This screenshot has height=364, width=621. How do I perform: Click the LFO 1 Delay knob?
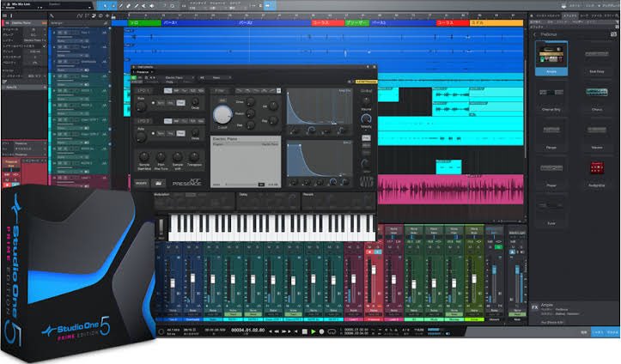pos(195,102)
